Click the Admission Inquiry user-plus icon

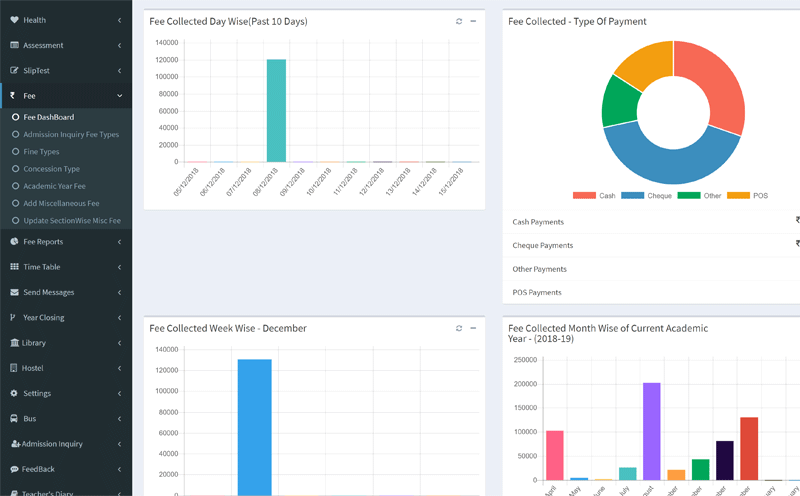(x=15, y=443)
